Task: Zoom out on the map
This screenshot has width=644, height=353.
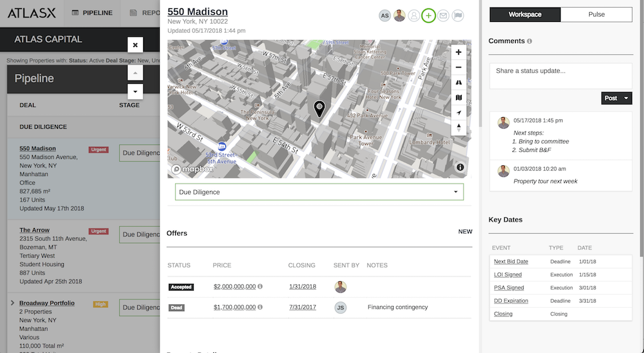Action: click(x=458, y=68)
